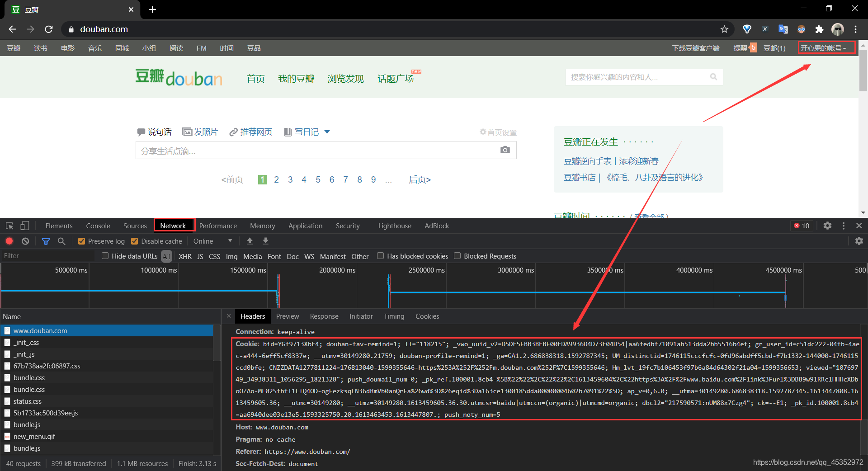Image resolution: width=868 pixels, height=471 pixels.
Task: Reload the douban.com page
Action: [x=49, y=29]
